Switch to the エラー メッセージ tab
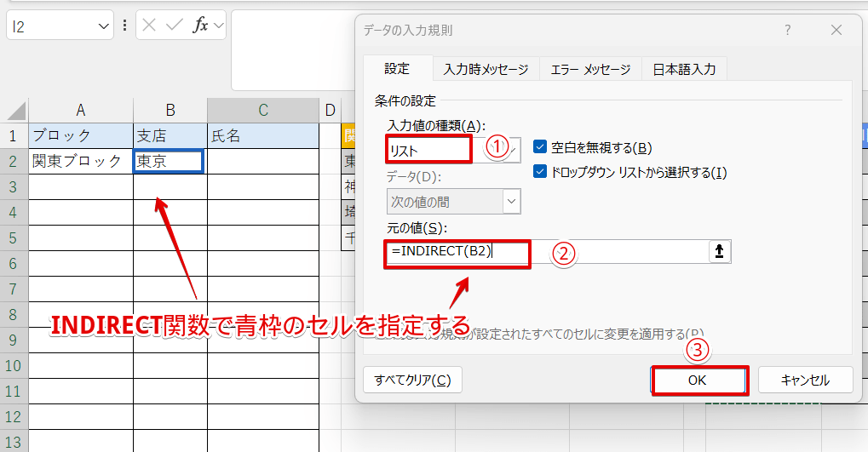Screen dimensions: 868x452 [x=590, y=69]
